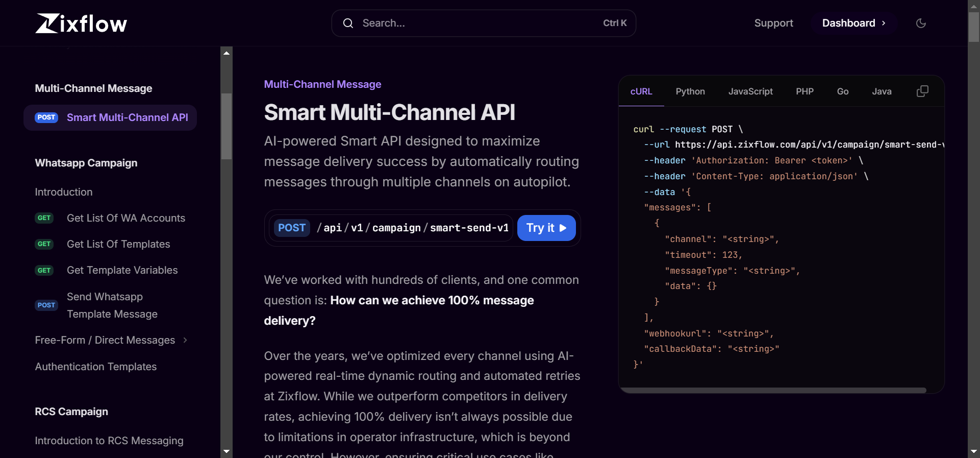The width and height of the screenshot is (980, 458).
Task: Open the Support link
Action: tap(773, 23)
